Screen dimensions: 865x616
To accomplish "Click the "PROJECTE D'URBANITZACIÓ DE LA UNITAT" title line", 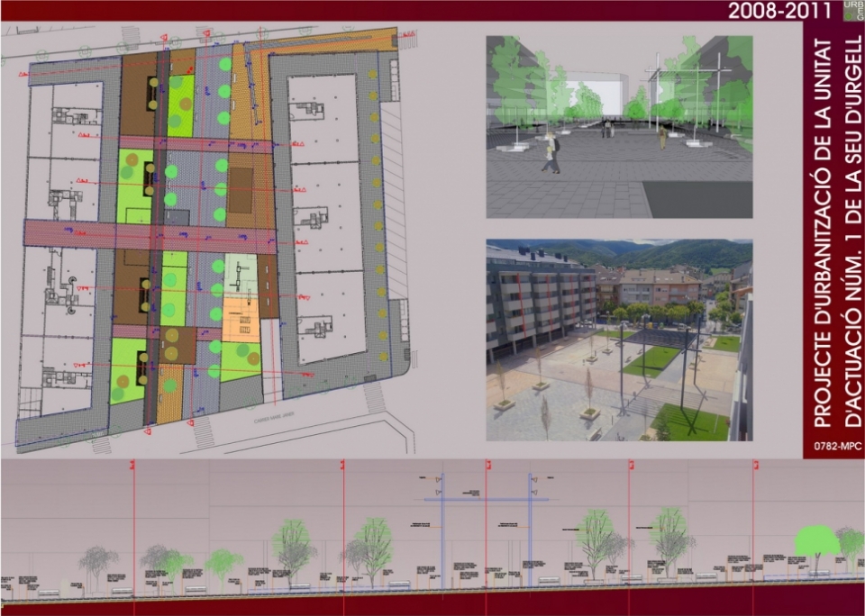I will coord(822,232).
